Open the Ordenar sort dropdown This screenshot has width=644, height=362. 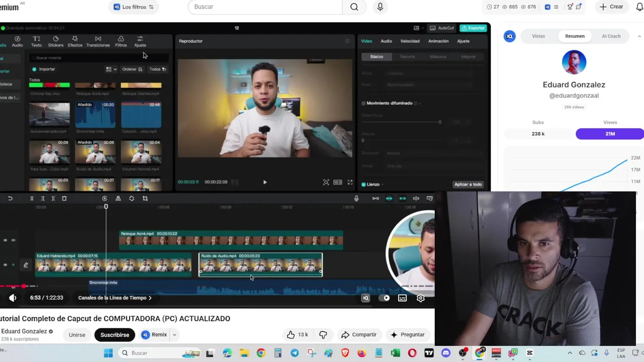132,69
